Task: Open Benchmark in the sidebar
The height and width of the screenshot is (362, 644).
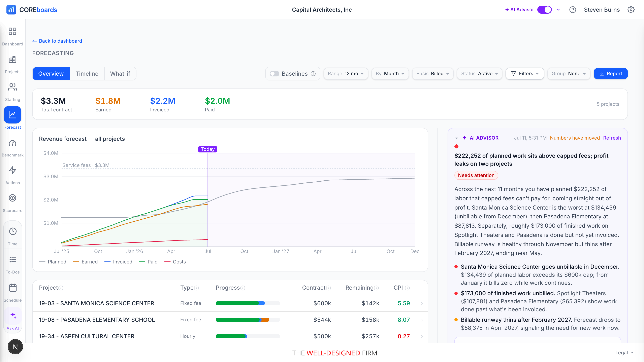Action: [x=12, y=148]
